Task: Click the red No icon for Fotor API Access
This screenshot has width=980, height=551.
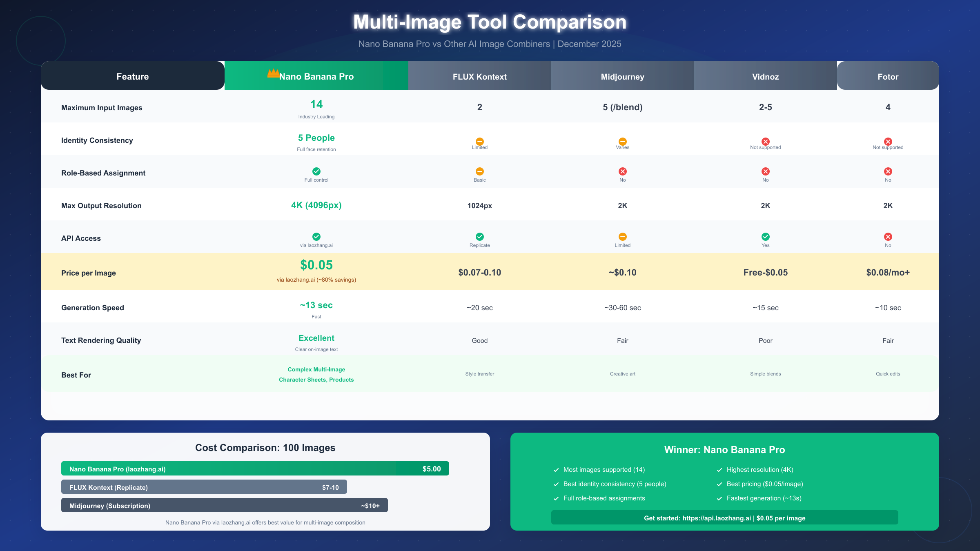Action: coord(888,237)
